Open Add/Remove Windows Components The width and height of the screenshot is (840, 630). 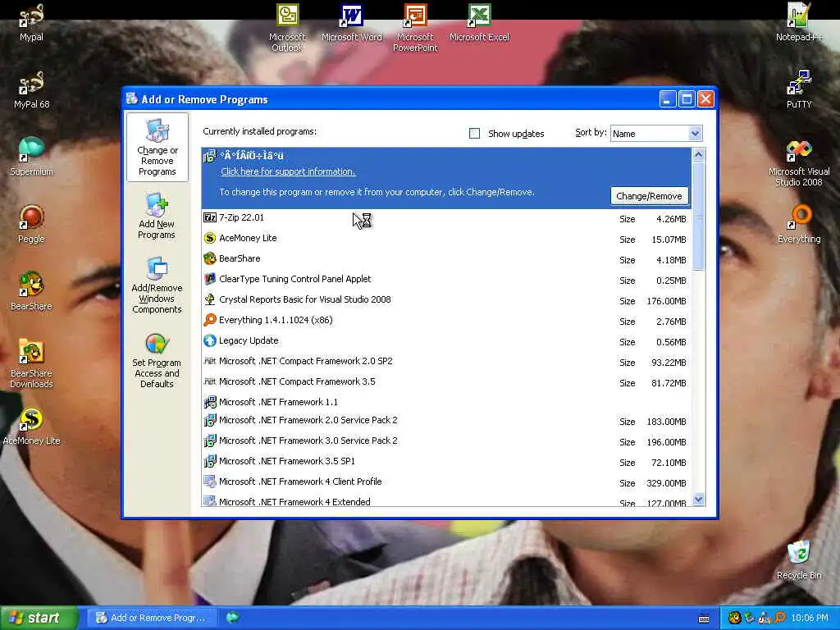click(157, 285)
